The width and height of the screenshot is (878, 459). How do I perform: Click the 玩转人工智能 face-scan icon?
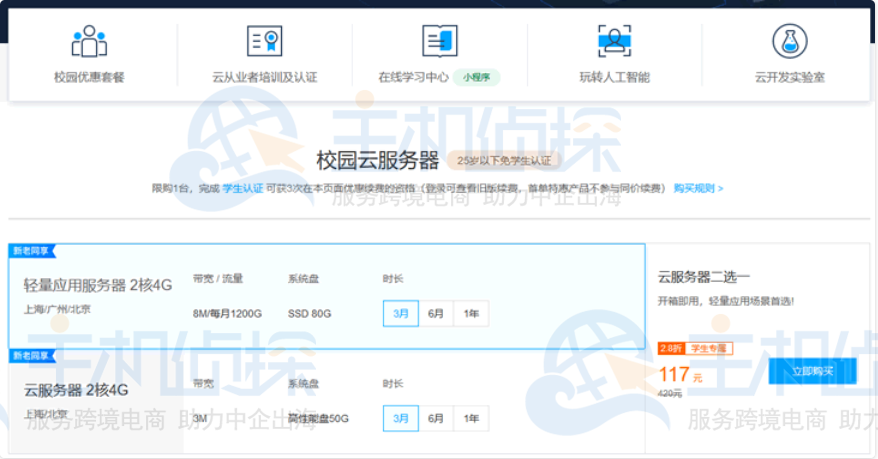(614, 41)
